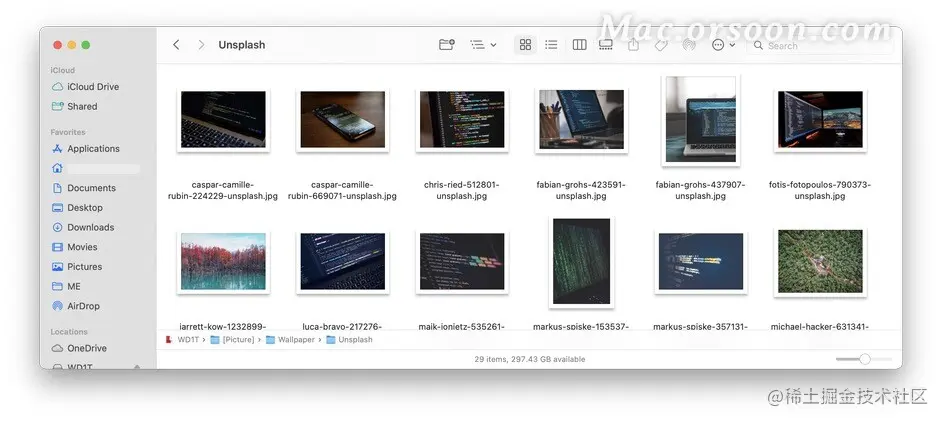942x421 pixels.
Task: Select Desktop in the sidebar
Action: (x=77, y=208)
